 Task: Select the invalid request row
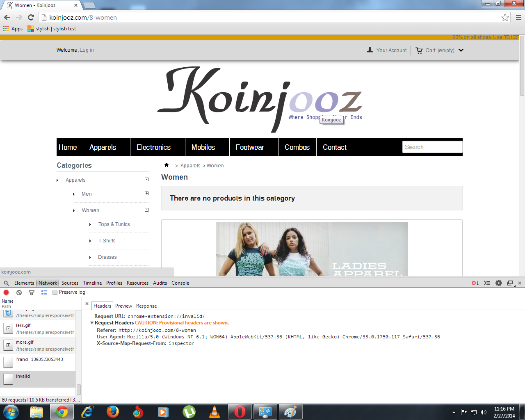[38, 379]
